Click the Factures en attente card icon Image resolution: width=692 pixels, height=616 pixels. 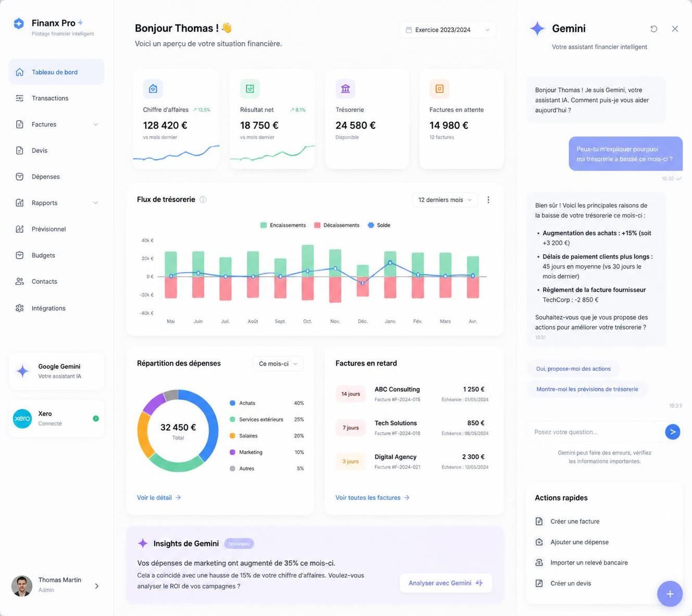tap(439, 89)
